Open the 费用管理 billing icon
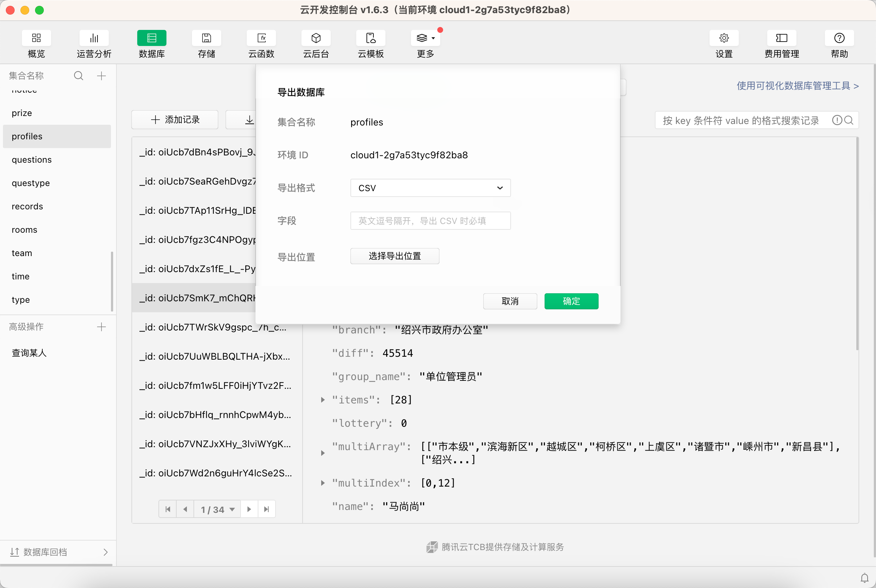The image size is (876, 588). pyautogui.click(x=781, y=38)
